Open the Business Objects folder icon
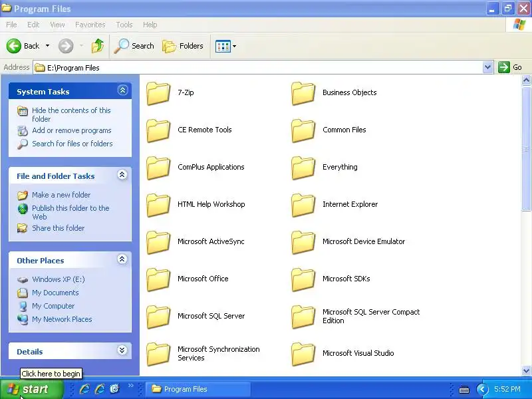This screenshot has height=399, width=532. click(x=303, y=93)
